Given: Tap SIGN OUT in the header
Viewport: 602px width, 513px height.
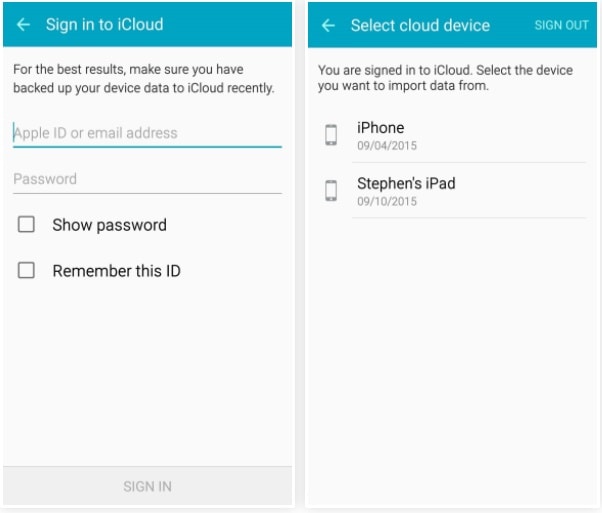Looking at the screenshot, I should [x=561, y=25].
